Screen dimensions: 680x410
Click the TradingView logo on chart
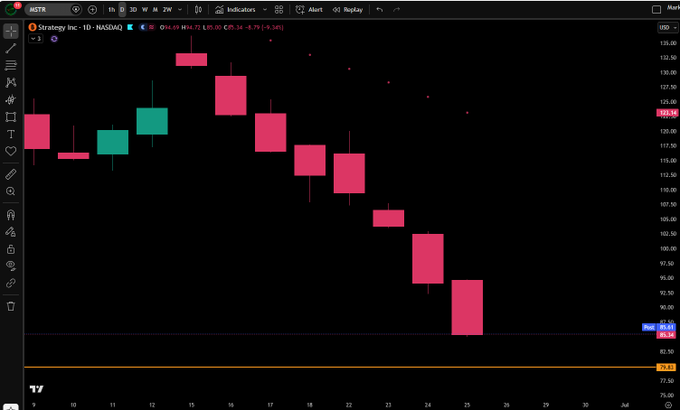[x=36, y=389]
